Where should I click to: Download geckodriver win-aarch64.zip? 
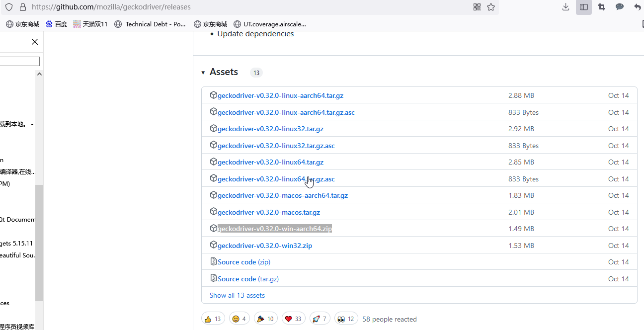coord(275,229)
